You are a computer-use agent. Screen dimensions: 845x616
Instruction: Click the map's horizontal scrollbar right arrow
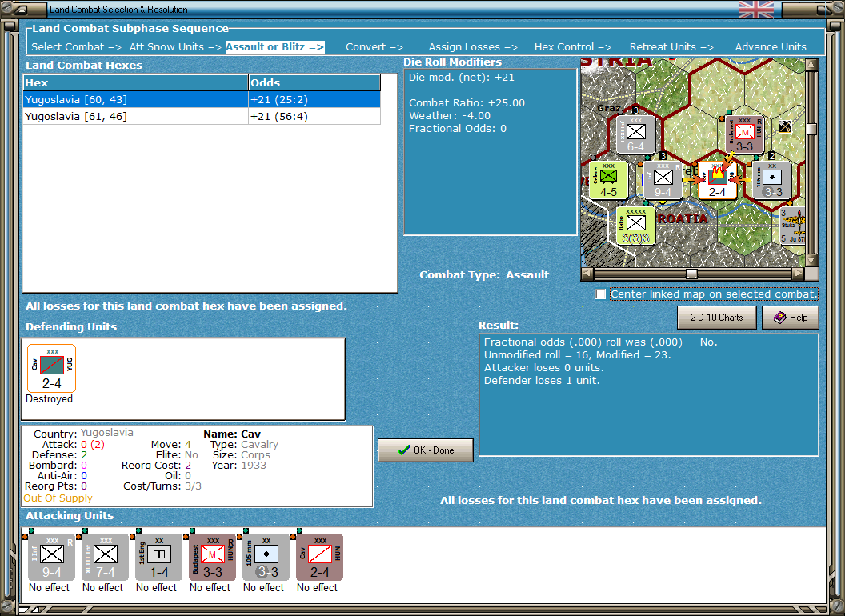[x=798, y=274]
